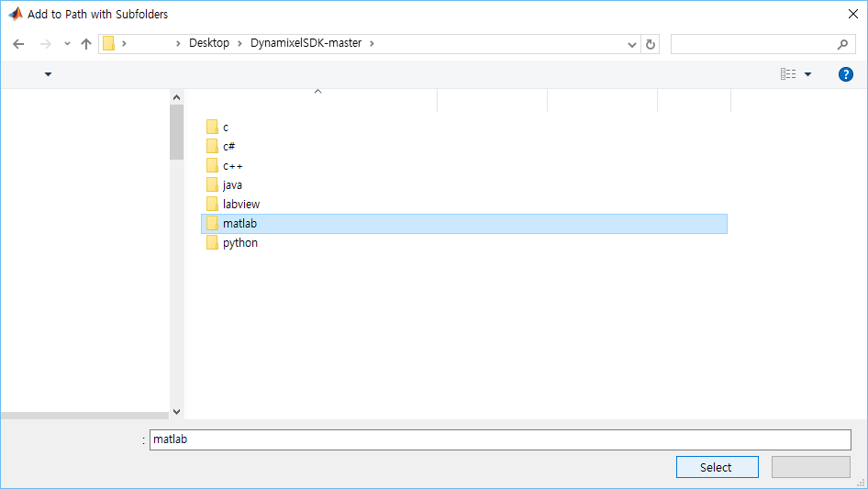Open the address bar history dropdown

pyautogui.click(x=631, y=44)
